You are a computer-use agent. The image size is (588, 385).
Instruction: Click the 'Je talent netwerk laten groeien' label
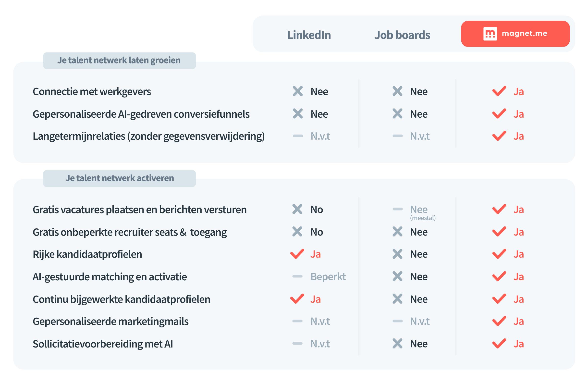119,61
